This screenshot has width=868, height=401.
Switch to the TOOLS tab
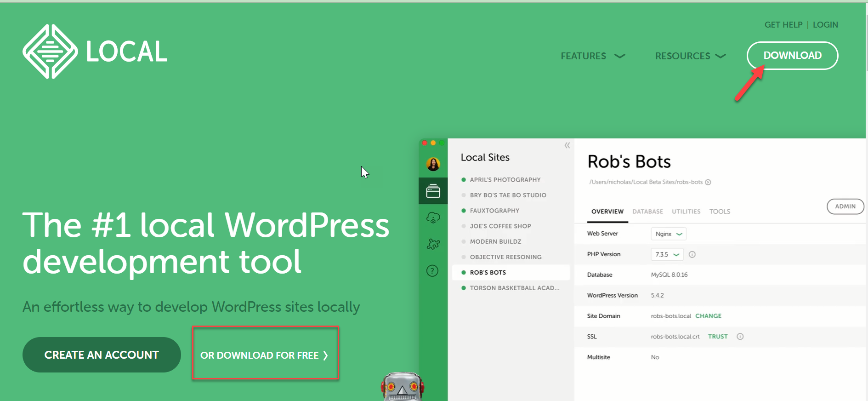[720, 212]
